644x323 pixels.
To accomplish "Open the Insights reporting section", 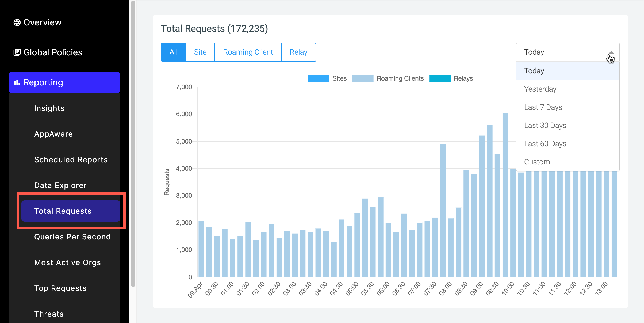I will coord(49,108).
